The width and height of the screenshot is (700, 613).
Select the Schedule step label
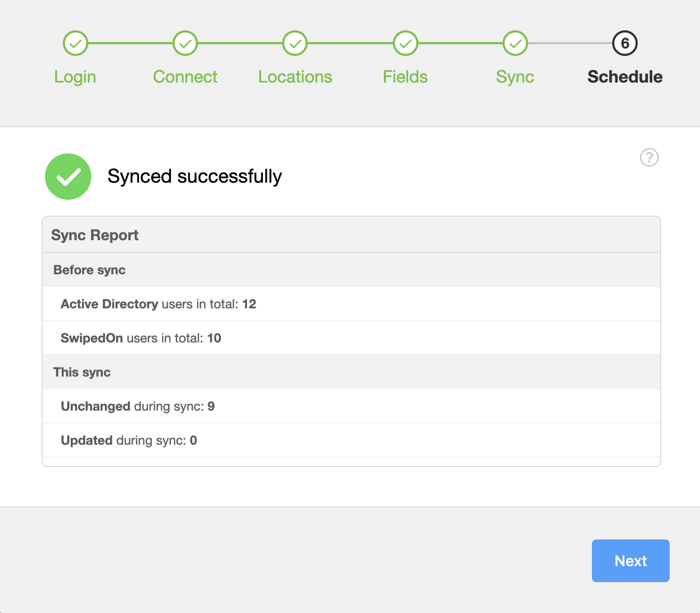coord(624,77)
